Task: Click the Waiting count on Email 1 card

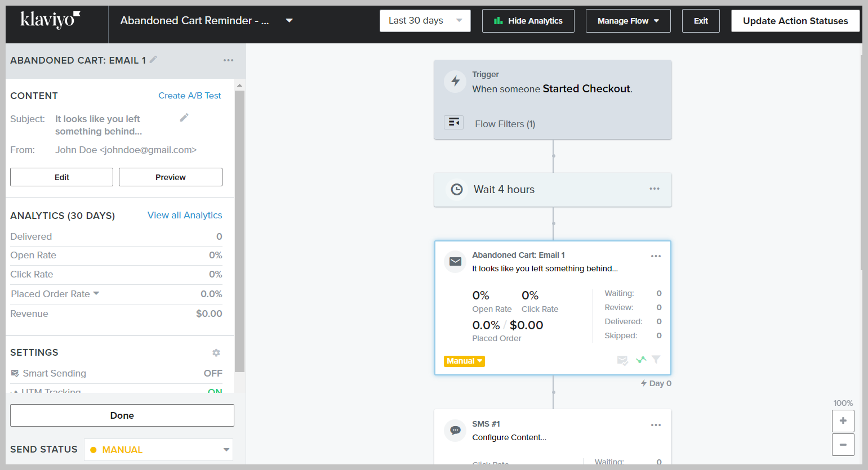Action: 659,293
